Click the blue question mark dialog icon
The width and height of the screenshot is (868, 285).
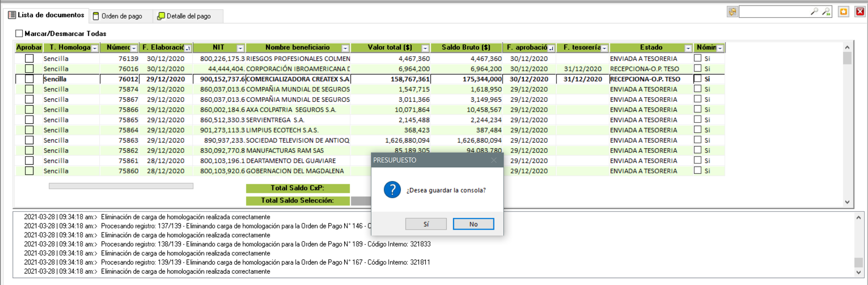pos(392,190)
